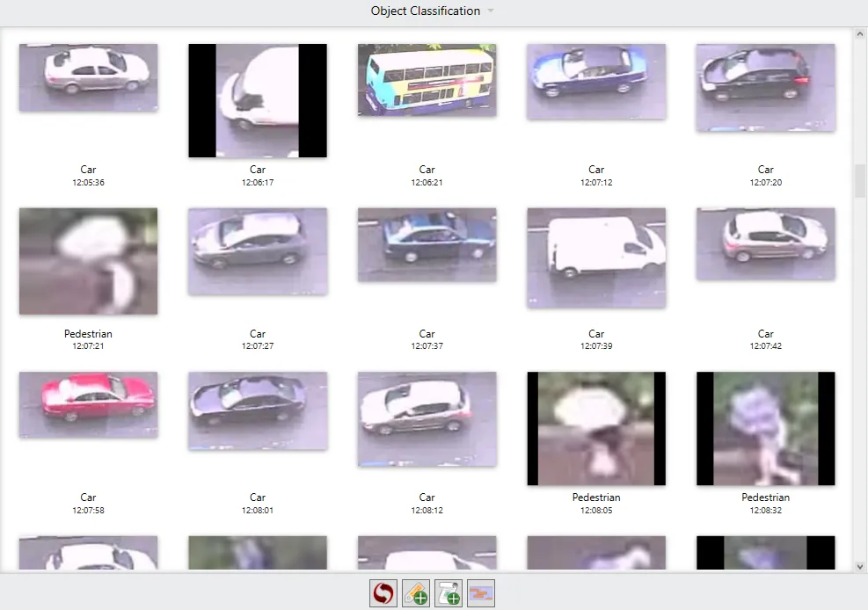Viewport: 868px width, 610px height.
Task: Select the red car thumbnail at 12:07:58
Action: click(x=89, y=404)
